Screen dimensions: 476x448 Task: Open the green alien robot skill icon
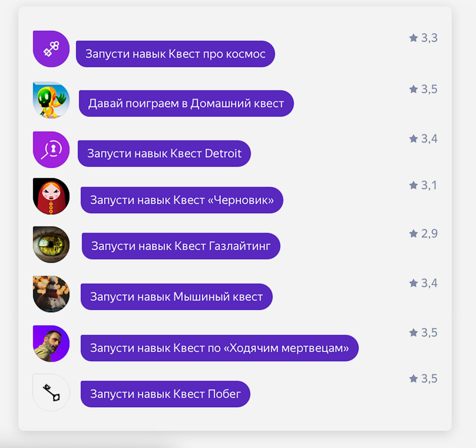tap(51, 100)
